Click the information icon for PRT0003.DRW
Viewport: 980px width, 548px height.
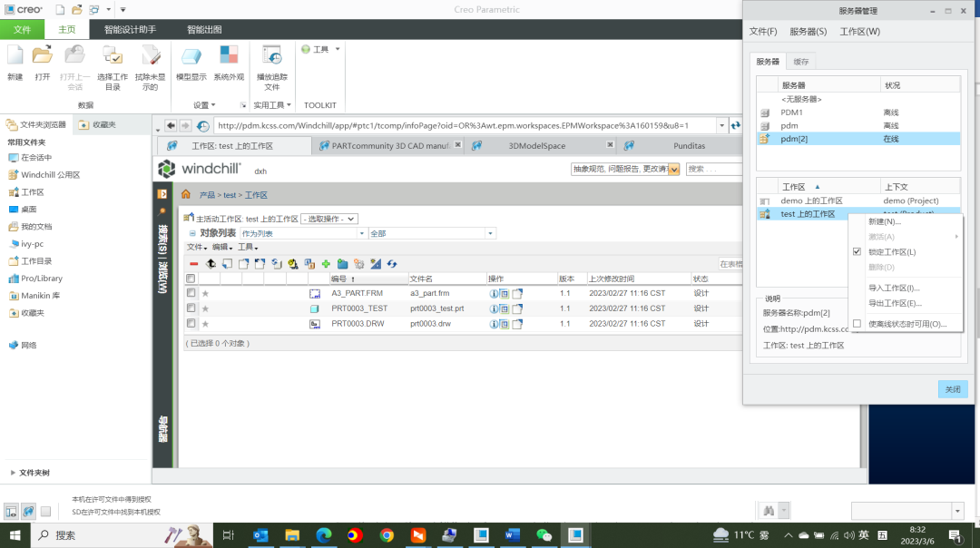coord(494,324)
